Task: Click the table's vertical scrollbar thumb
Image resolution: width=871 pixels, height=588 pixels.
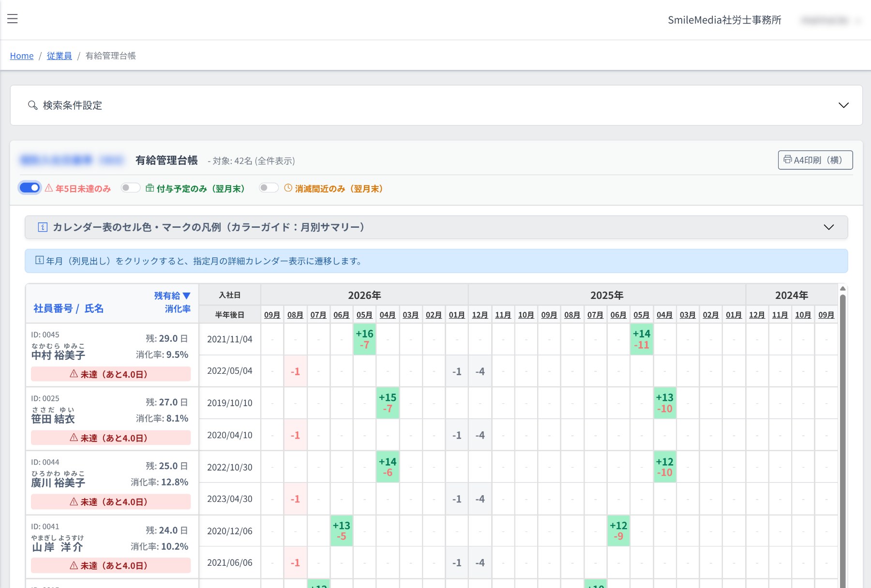Action: tap(842, 440)
